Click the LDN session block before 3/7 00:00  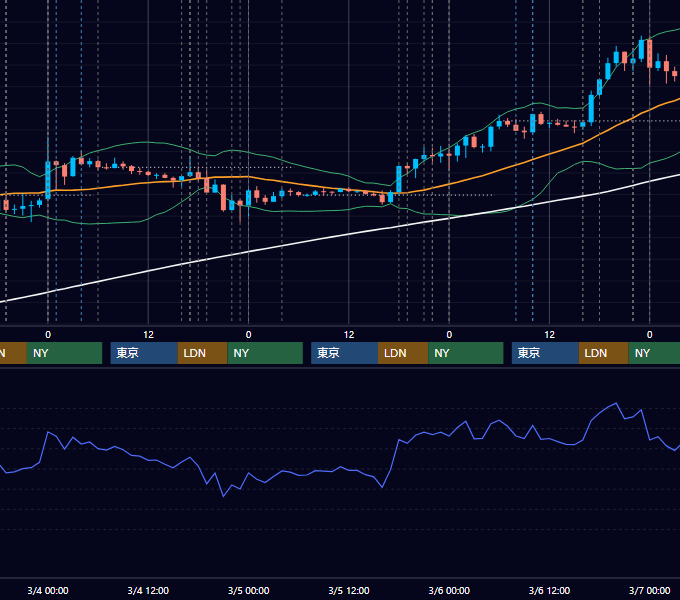[x=604, y=353]
